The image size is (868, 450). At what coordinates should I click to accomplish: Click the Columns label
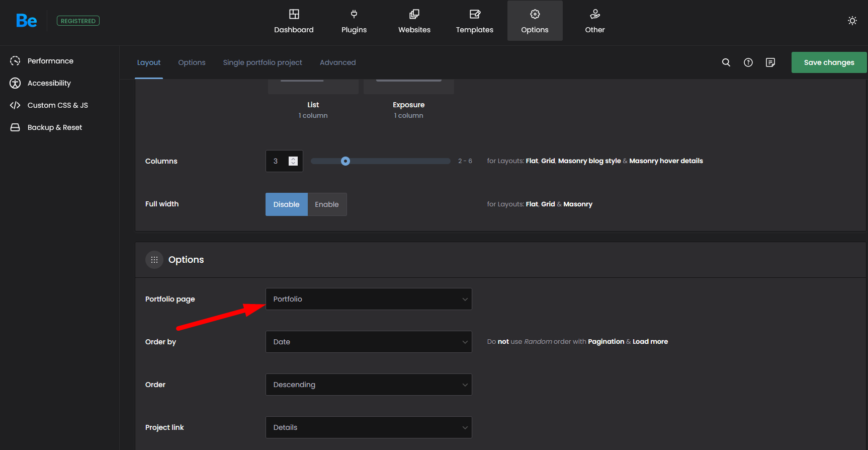coord(161,161)
